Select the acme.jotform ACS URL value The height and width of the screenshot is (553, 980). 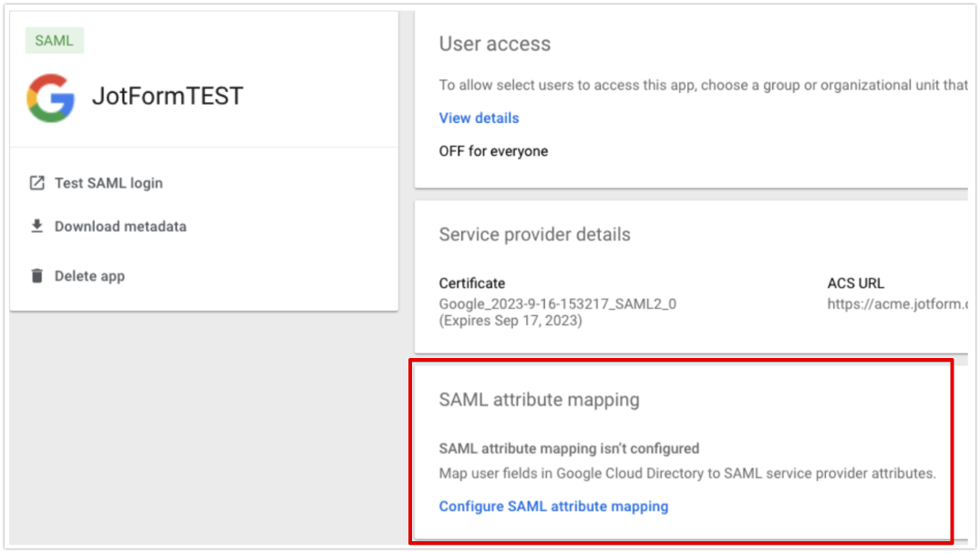click(896, 303)
